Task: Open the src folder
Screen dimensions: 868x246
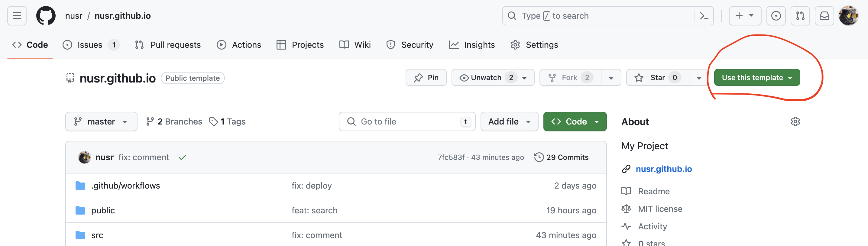Action: 97,235
